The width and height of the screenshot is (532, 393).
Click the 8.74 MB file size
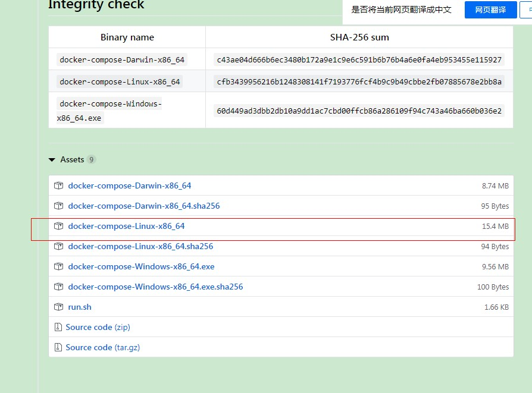click(495, 186)
